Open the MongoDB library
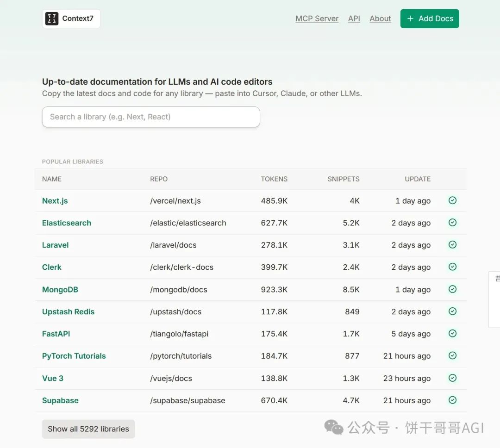The image size is (500, 448). [60, 290]
